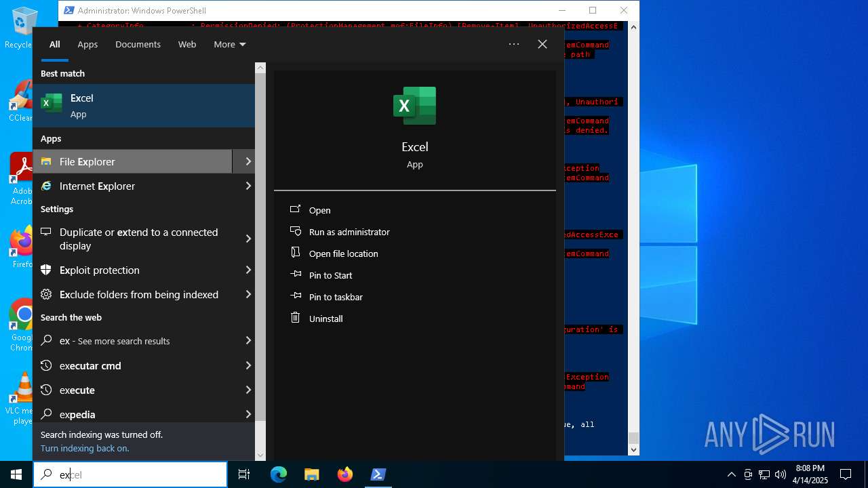Expand Exploit protection arrow
The width and height of the screenshot is (868, 488).
tap(248, 270)
